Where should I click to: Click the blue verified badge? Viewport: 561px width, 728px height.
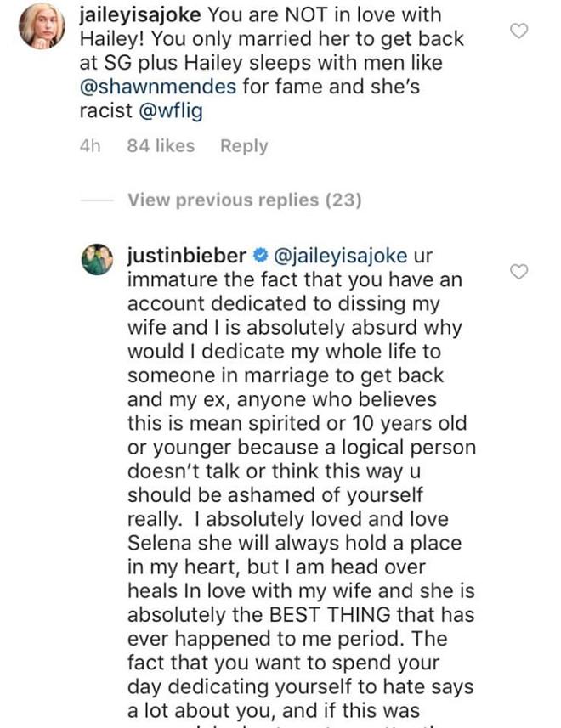point(261,256)
